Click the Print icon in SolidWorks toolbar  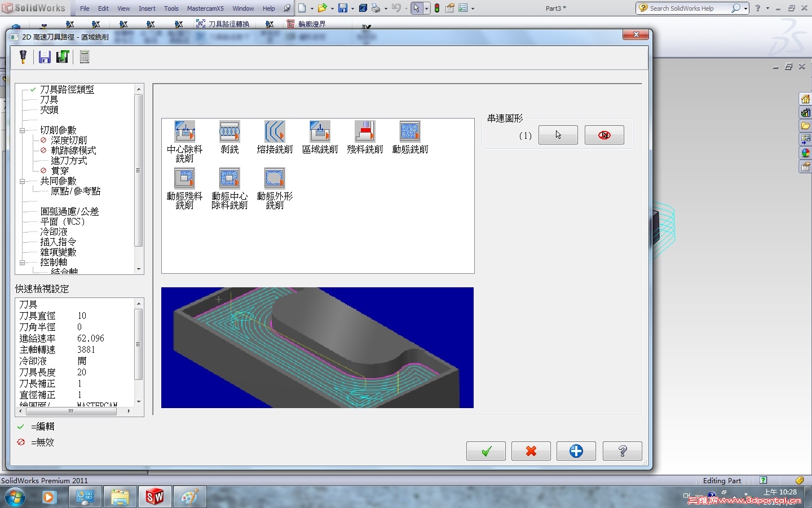tap(376, 8)
